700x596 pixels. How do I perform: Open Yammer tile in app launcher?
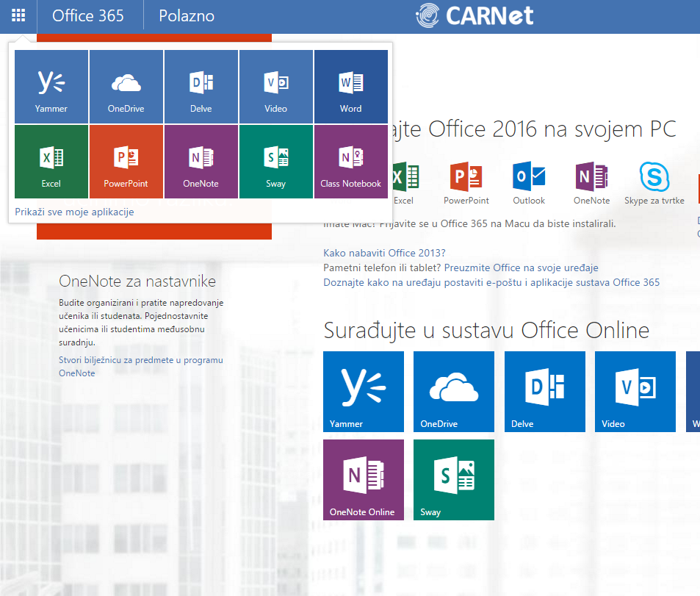(51, 87)
